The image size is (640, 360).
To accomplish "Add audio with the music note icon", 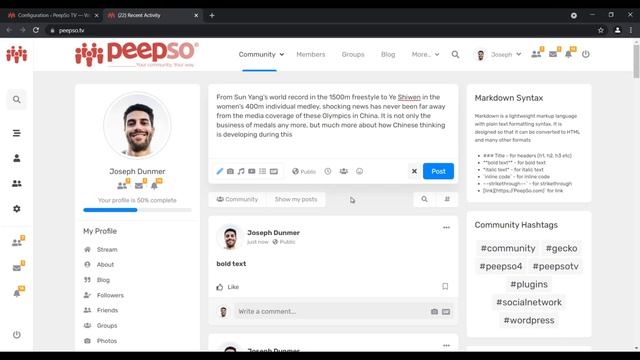I will coord(241,171).
